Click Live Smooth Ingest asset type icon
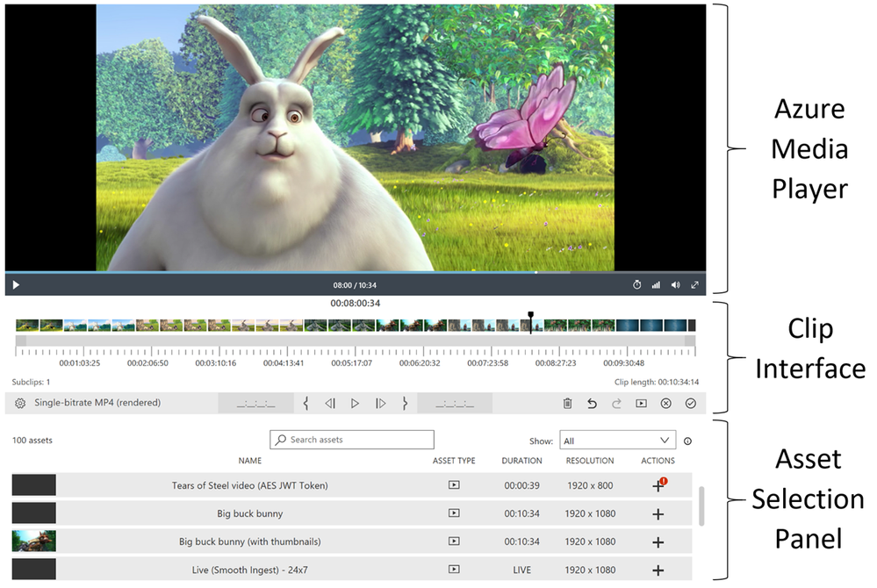The image size is (877, 588). point(454,570)
